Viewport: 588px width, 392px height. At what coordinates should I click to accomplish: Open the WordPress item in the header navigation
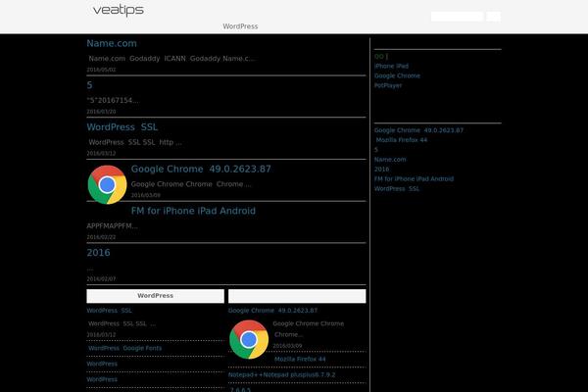click(x=240, y=26)
